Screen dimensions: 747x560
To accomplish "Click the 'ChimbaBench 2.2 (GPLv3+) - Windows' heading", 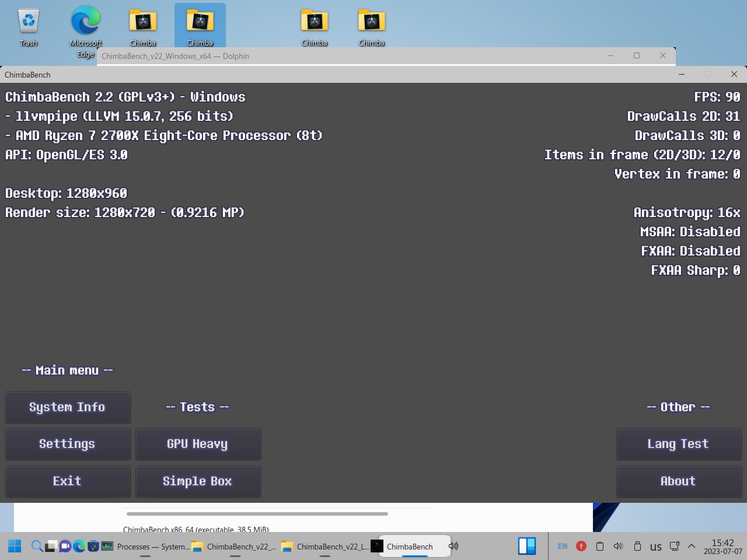I will (x=125, y=97).
